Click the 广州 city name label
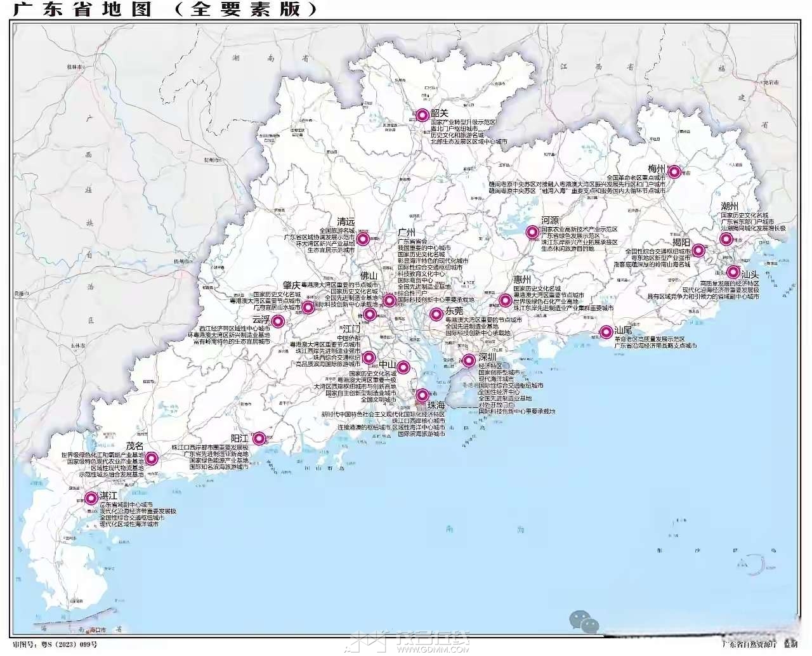812x656 pixels. coord(407,233)
